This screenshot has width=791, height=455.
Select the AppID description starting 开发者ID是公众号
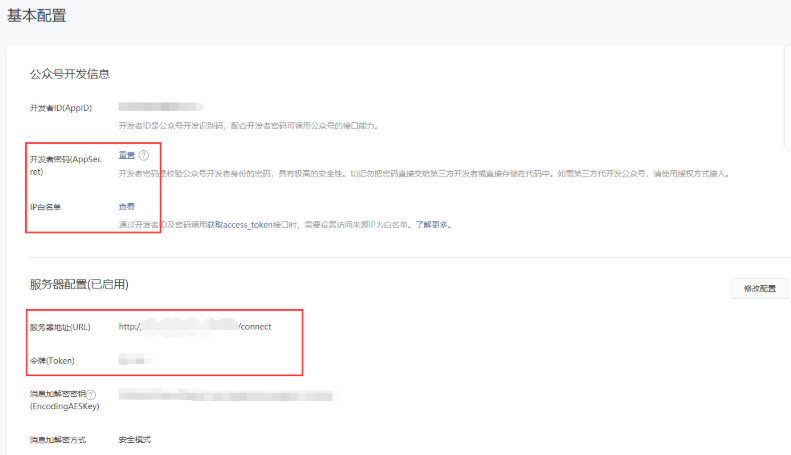tap(249, 126)
